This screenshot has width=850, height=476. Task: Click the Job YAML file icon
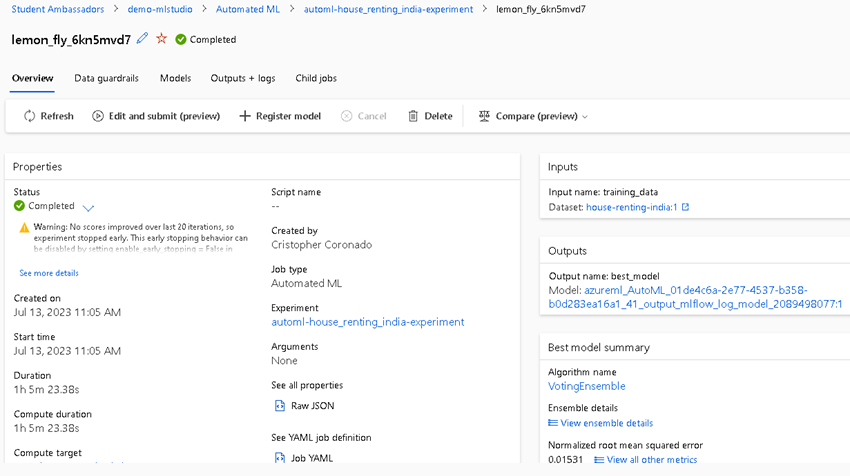(x=280, y=458)
